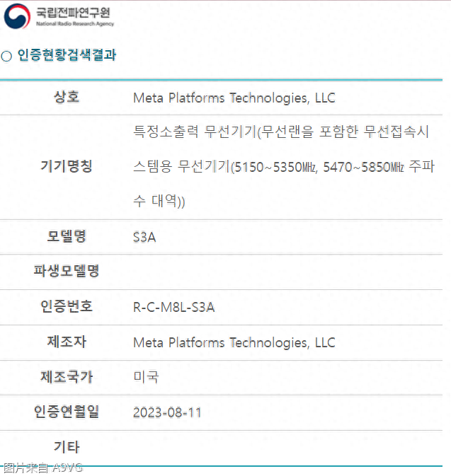
Task: Click the 인증번호 row label
Action: [x=67, y=306]
